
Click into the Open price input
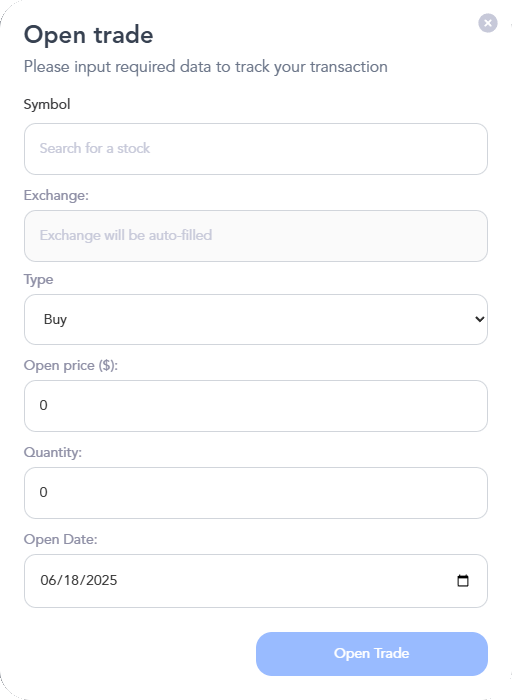[x=255, y=406]
